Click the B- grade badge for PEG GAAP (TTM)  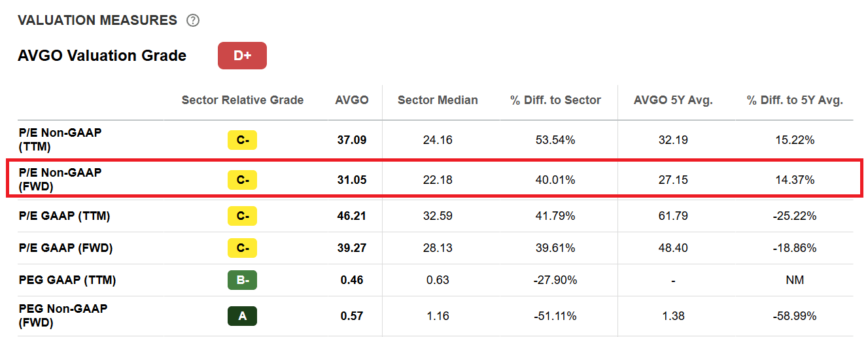(243, 280)
